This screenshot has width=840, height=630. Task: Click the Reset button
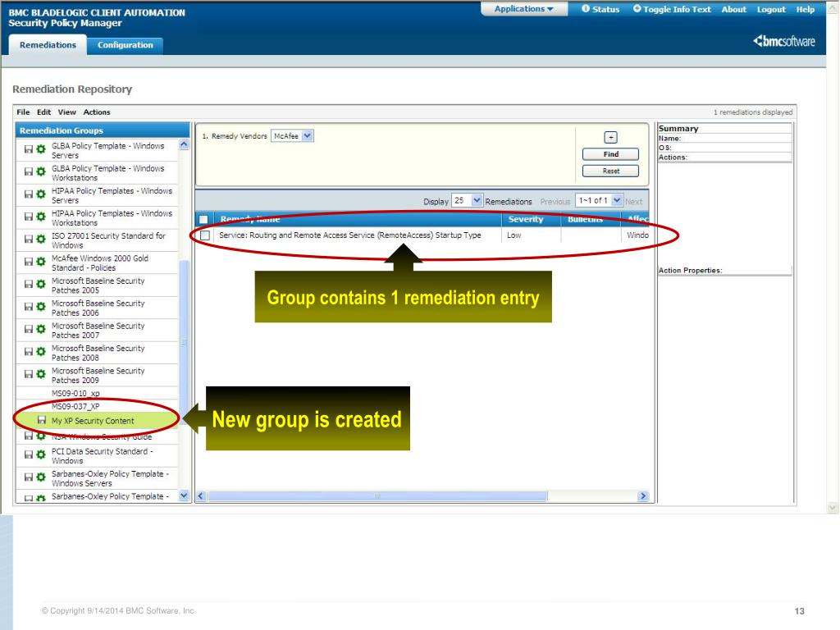[610, 171]
